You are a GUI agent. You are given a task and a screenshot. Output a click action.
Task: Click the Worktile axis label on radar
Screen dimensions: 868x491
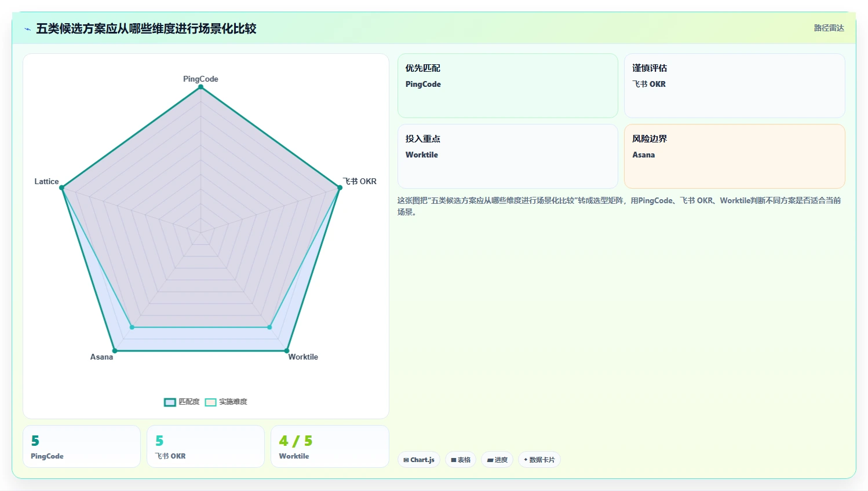[303, 357]
